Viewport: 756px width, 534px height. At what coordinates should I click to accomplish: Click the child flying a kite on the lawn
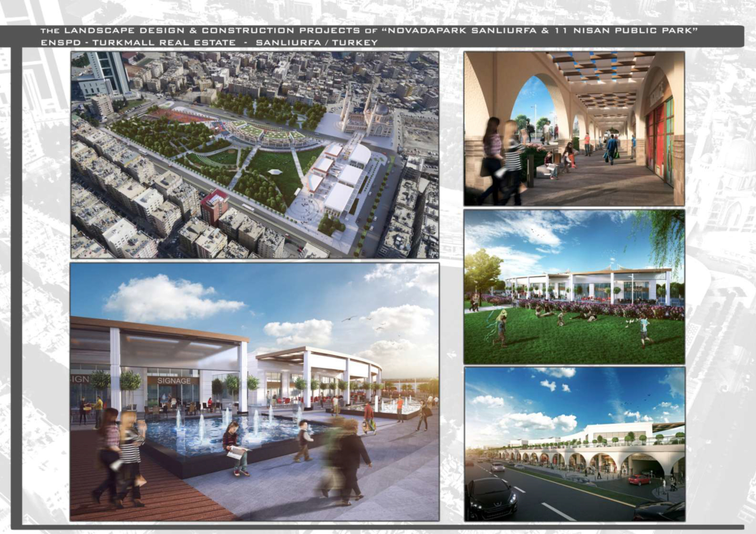click(501, 330)
